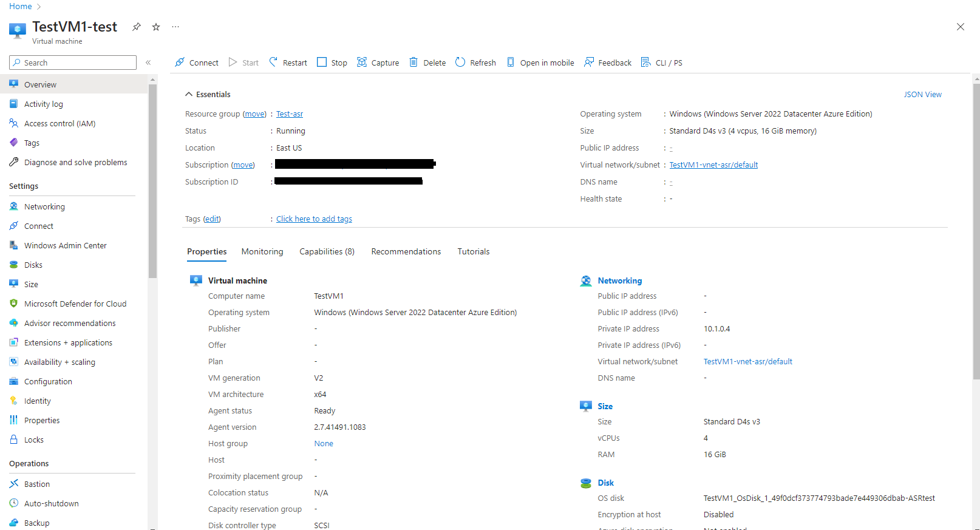Go to Home in the breadcrumb
Viewport: 980px width, 530px height.
pos(21,6)
